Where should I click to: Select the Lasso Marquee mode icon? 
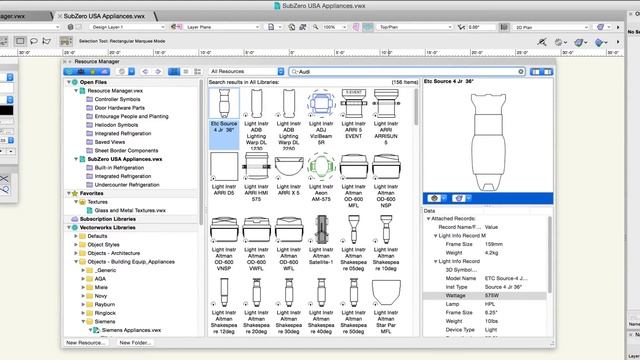pos(34,41)
